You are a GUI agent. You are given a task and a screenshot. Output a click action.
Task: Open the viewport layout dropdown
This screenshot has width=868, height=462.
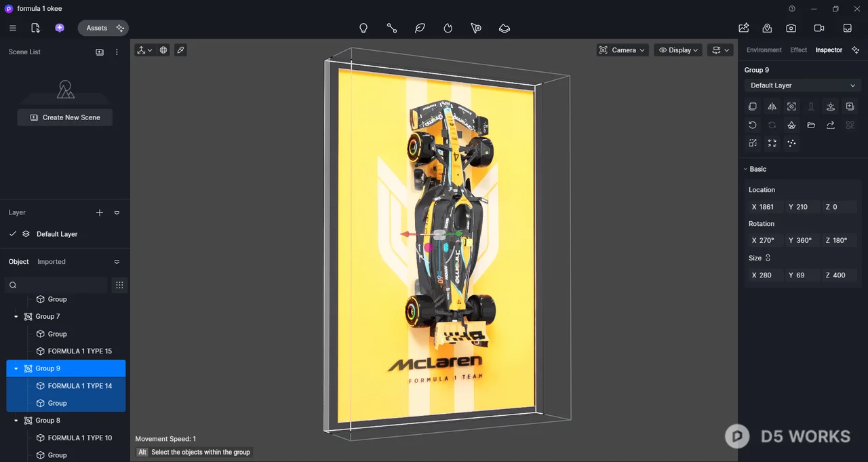[x=721, y=50]
